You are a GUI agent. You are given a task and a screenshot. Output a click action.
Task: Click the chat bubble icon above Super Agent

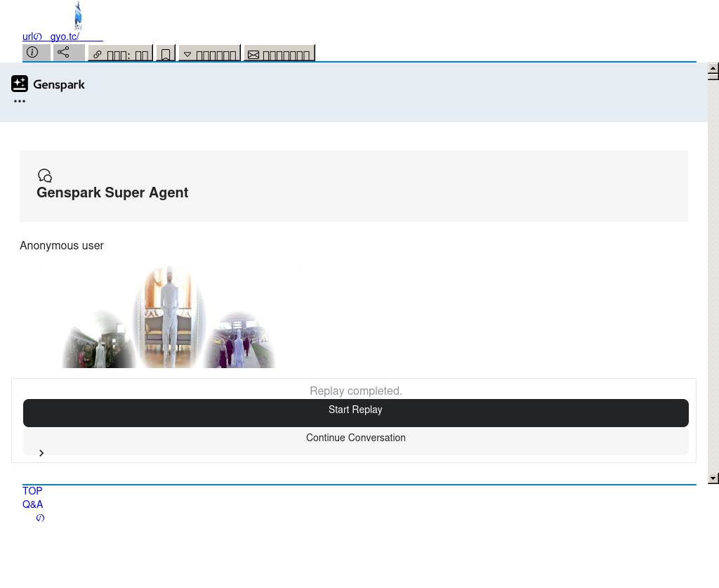pos(45,176)
